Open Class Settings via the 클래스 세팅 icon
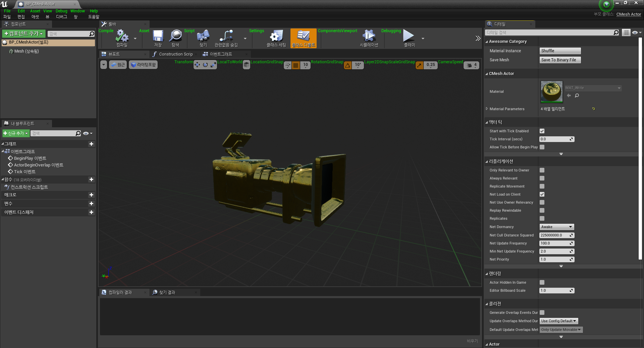Screen dimensions: 644x348 (x=276, y=38)
